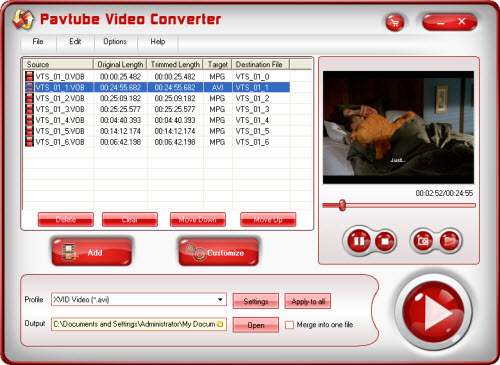Click the file icon of VTS_01_5.VOB
This screenshot has width=500, height=365.
pos(30,131)
